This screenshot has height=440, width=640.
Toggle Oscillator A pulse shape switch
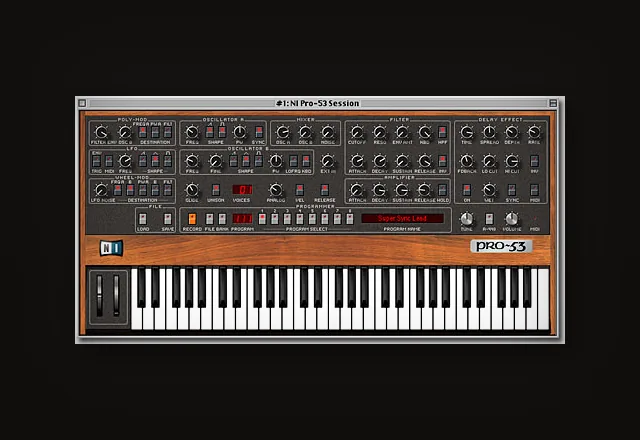(222, 132)
